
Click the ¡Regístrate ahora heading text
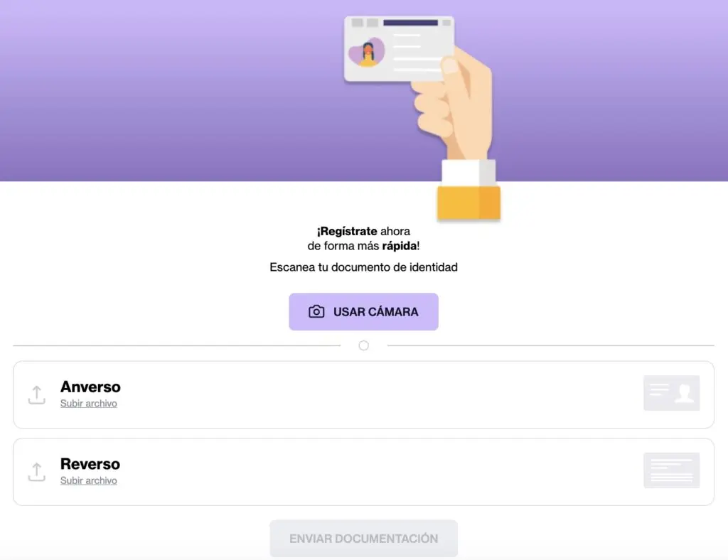[363, 231]
